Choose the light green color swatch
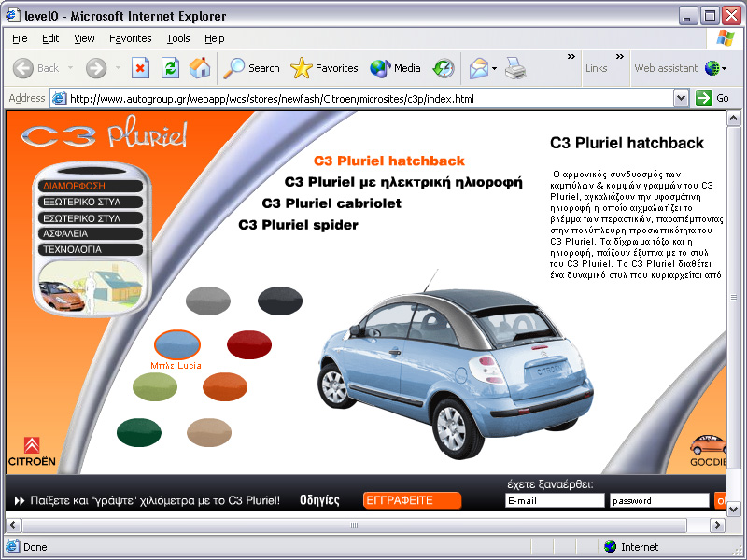This screenshot has width=747, height=560. pos(155,386)
